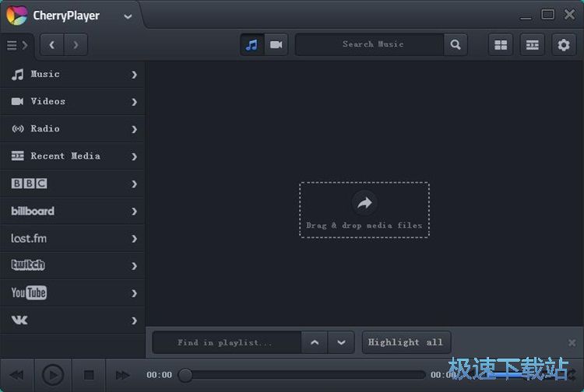The width and height of the screenshot is (584, 392).
Task: Click the Highlight all button
Action: coord(406,342)
